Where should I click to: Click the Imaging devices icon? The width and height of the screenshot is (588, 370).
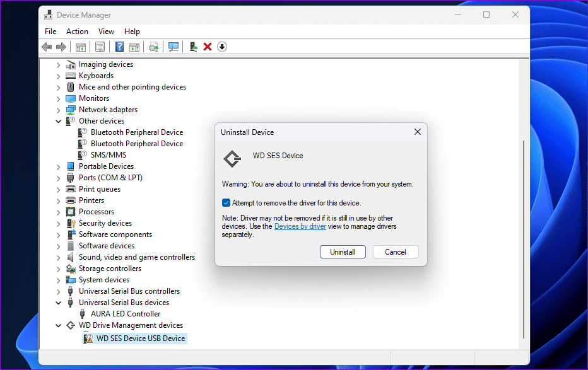pyautogui.click(x=71, y=64)
